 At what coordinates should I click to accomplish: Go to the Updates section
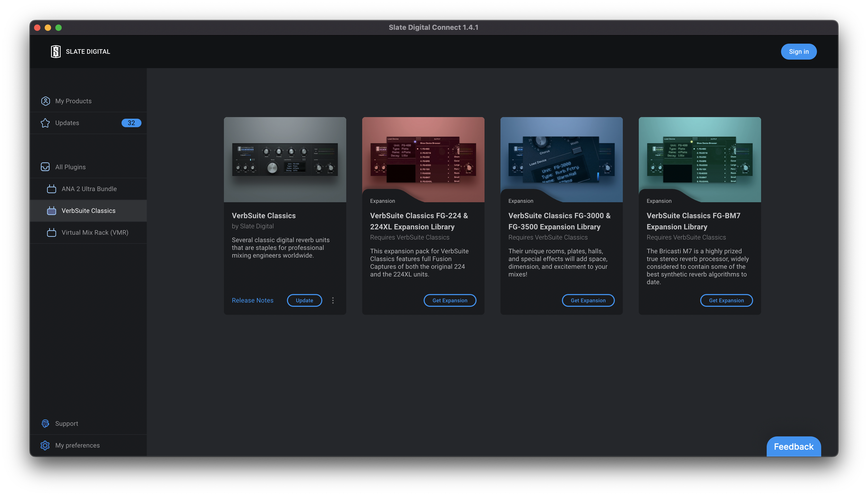point(89,123)
